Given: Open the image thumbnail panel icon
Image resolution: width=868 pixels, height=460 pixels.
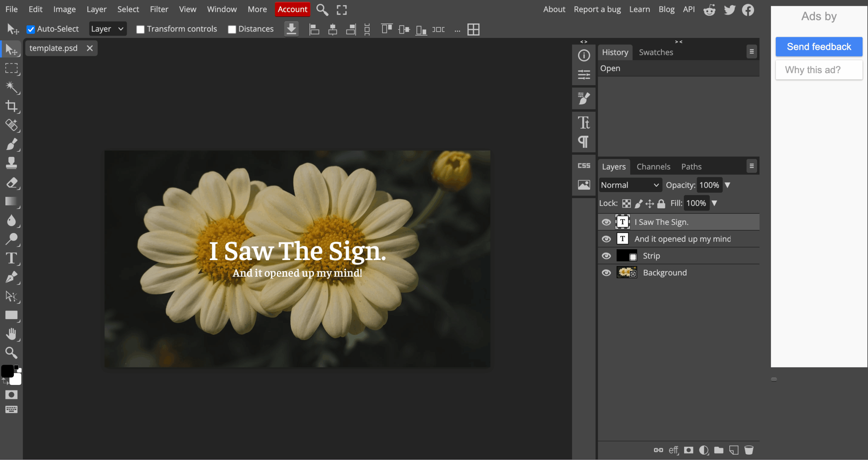Looking at the screenshot, I should coord(584,185).
